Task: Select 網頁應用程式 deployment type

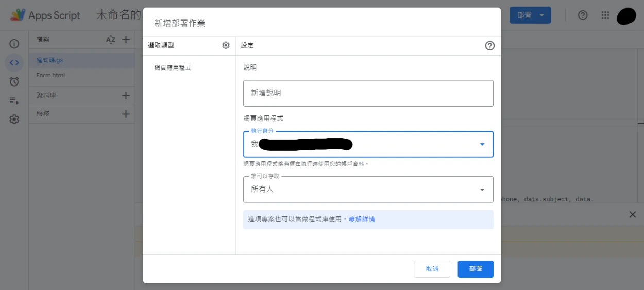Action: coord(173,67)
